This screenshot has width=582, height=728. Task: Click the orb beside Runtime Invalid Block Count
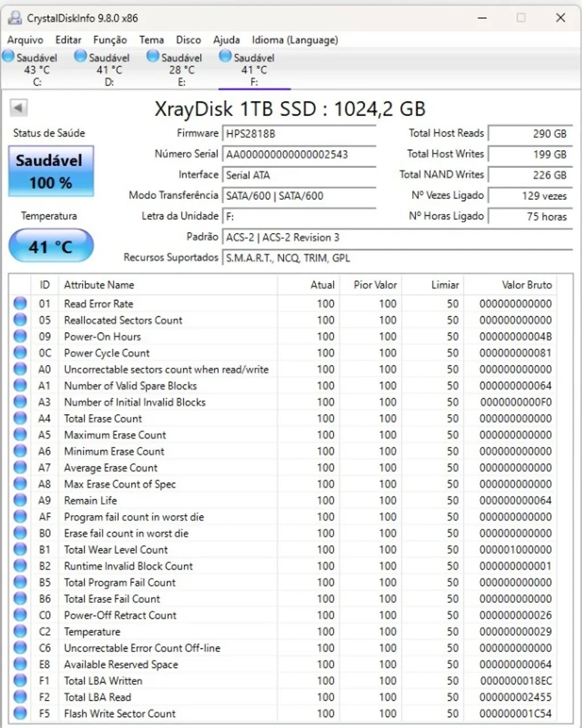coord(20,566)
